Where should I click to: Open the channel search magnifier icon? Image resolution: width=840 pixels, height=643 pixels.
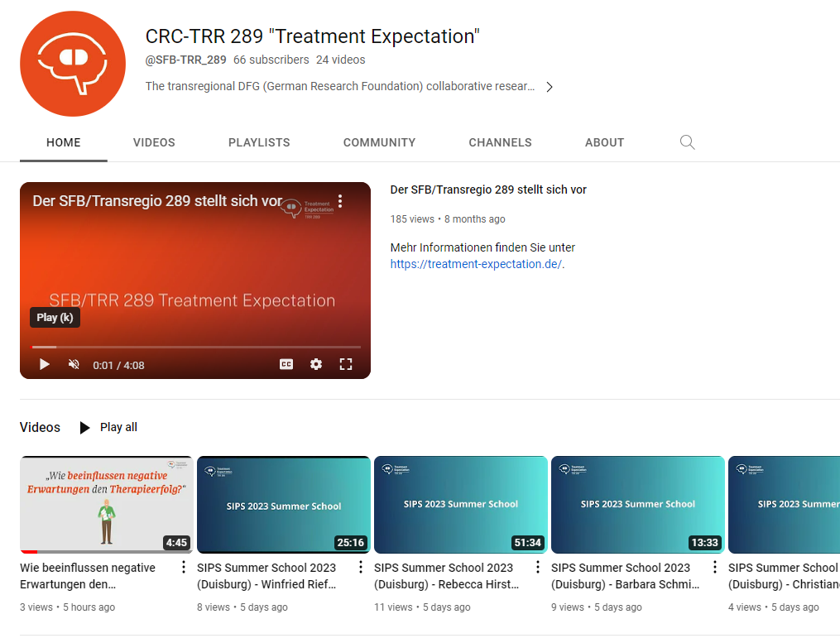point(687,142)
